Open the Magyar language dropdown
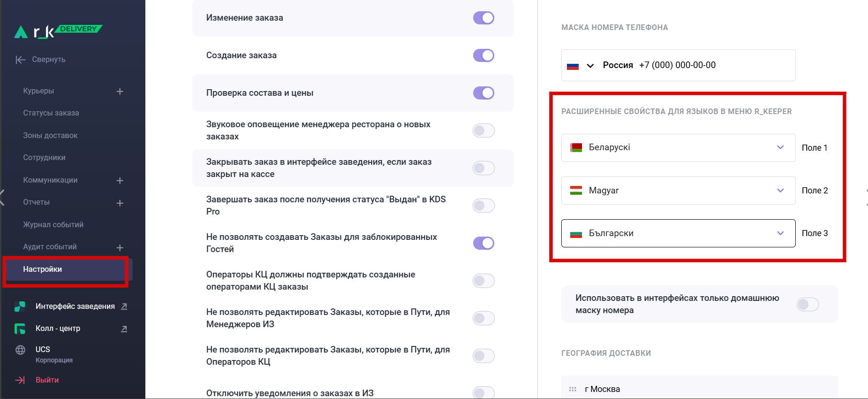868x399 pixels. coord(678,191)
